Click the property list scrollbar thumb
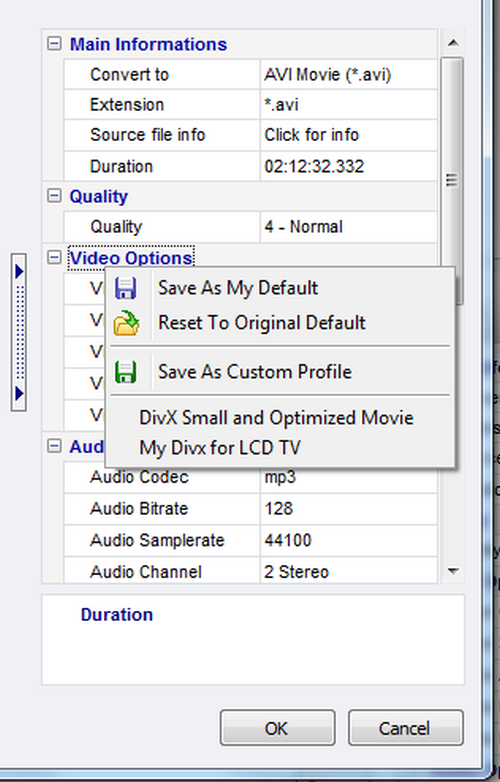500x782 pixels. (x=452, y=180)
